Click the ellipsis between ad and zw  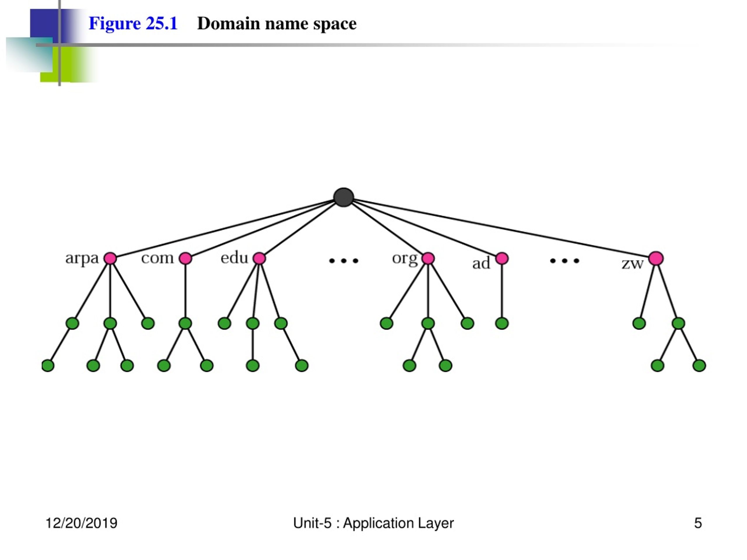point(565,260)
